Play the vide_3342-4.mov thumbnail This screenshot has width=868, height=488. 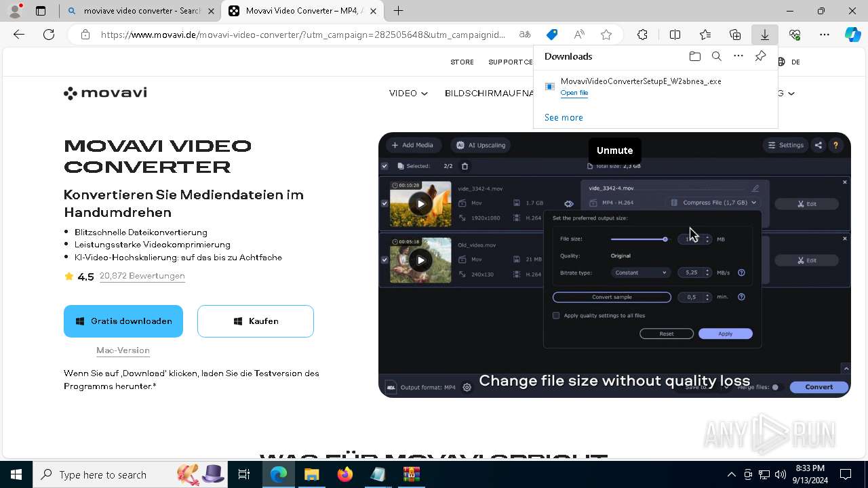click(420, 203)
